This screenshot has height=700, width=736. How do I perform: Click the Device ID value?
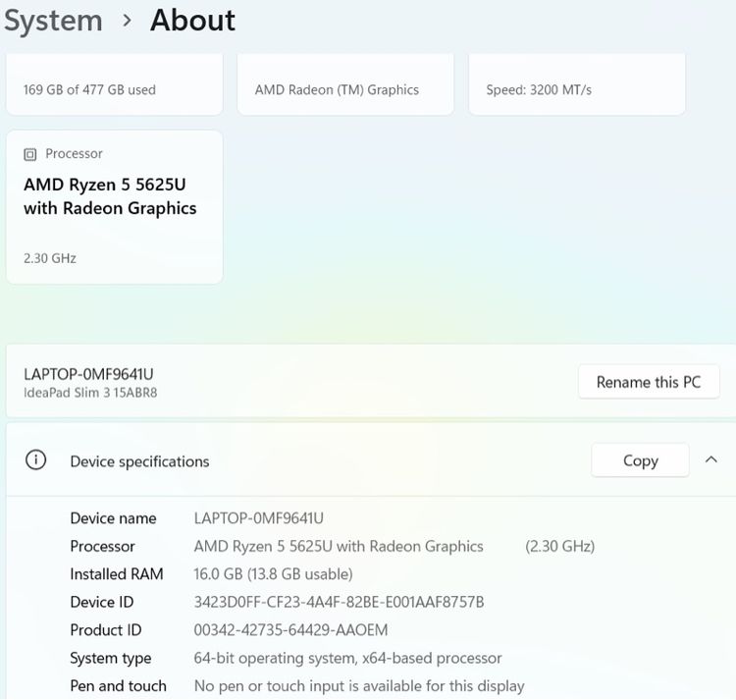(x=339, y=602)
